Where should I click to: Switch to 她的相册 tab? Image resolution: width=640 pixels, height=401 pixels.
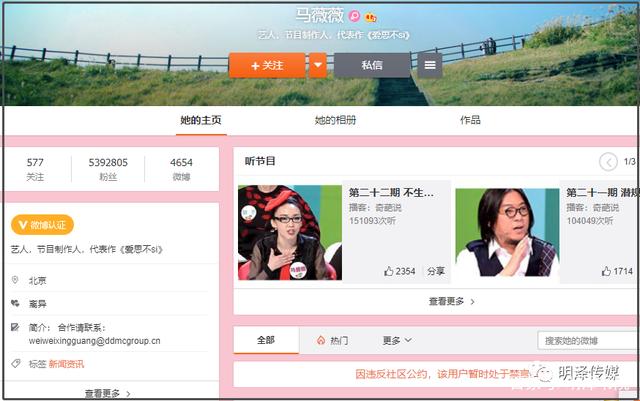336,120
